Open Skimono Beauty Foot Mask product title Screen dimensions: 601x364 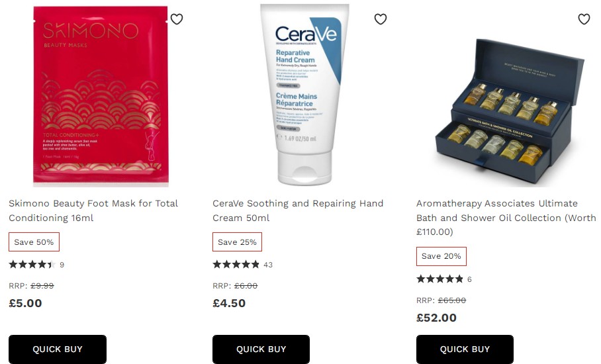pos(93,210)
